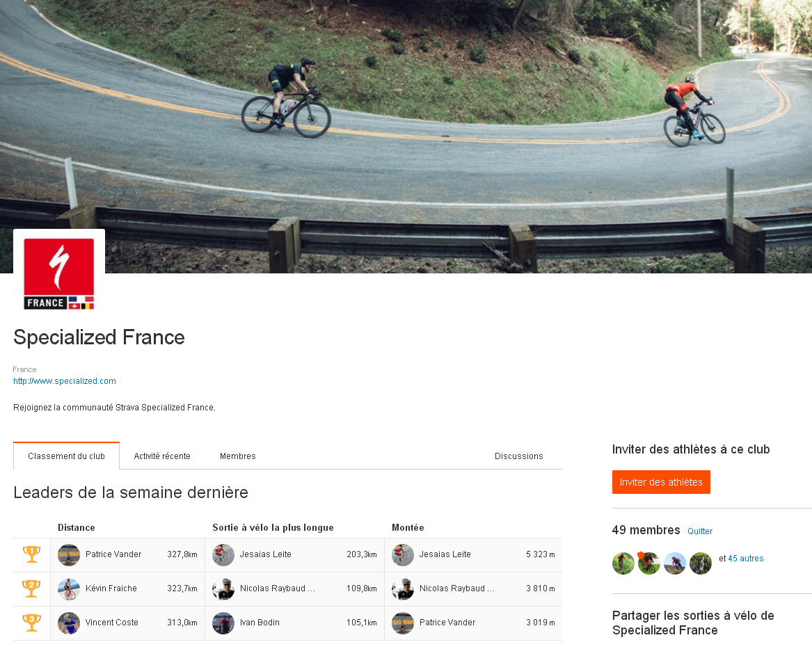Screen dimensions: 812x649
Task: Select the Classement du club tab
Action: click(66, 456)
